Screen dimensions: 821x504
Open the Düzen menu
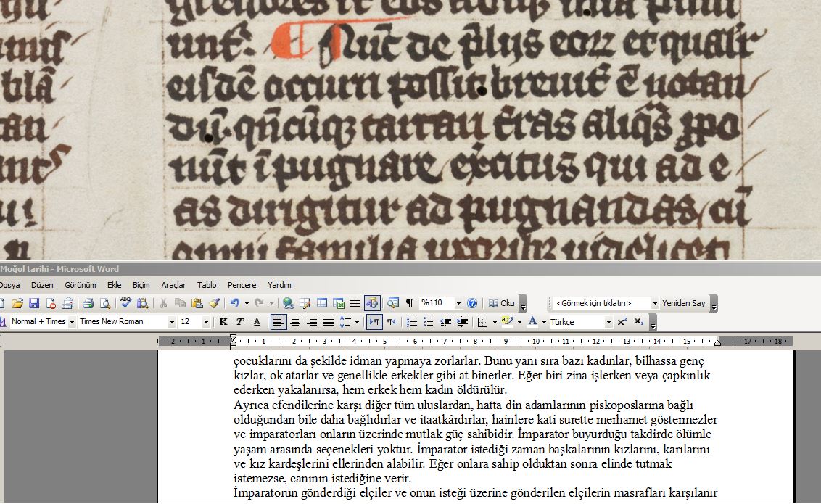click(x=42, y=285)
